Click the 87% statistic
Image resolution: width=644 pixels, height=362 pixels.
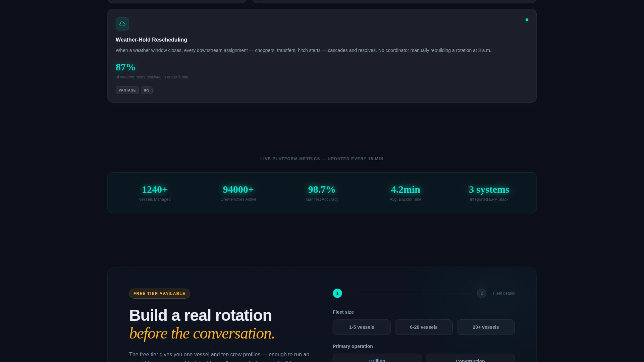pos(125,67)
